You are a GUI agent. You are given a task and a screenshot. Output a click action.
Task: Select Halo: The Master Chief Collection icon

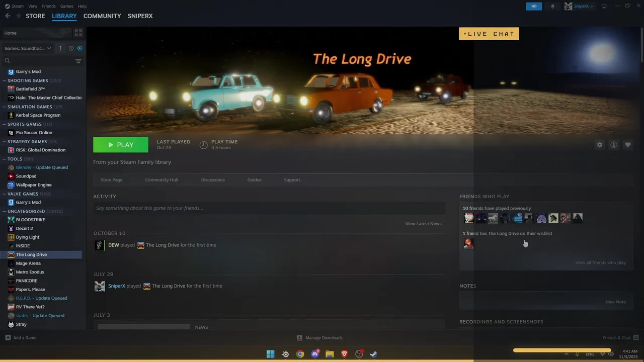click(x=11, y=98)
